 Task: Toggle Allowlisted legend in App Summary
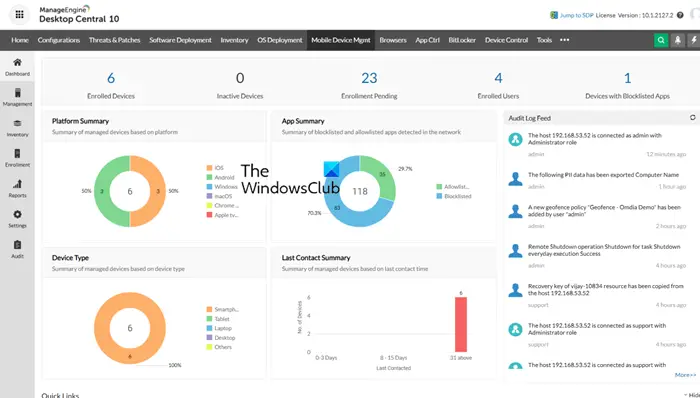coord(453,187)
